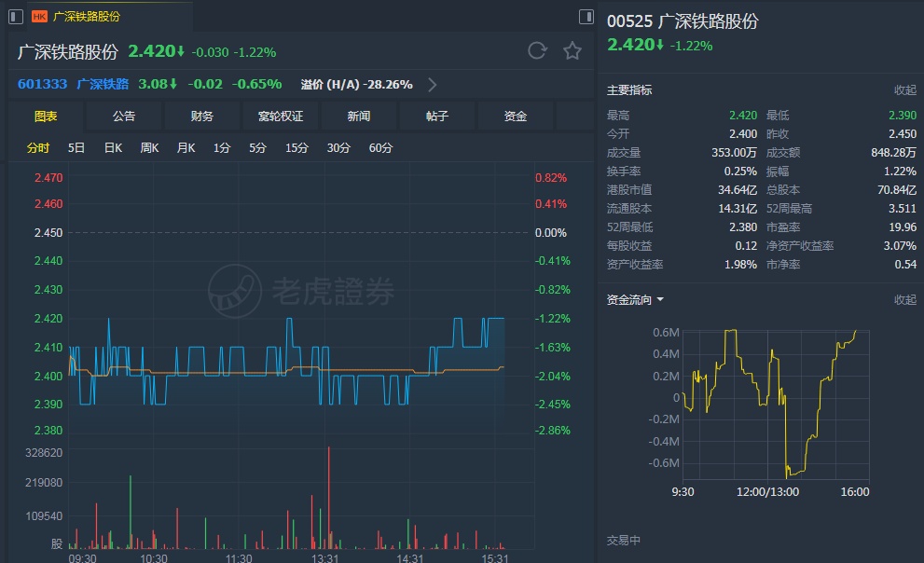Click the 换手率 value 0.25%
The height and width of the screenshot is (563, 924).
pos(740,172)
